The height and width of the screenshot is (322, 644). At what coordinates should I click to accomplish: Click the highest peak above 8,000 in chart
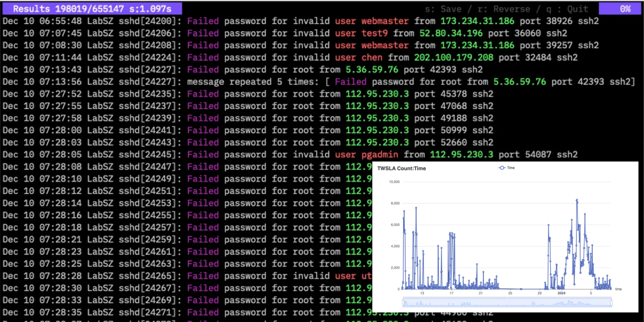(x=577, y=200)
